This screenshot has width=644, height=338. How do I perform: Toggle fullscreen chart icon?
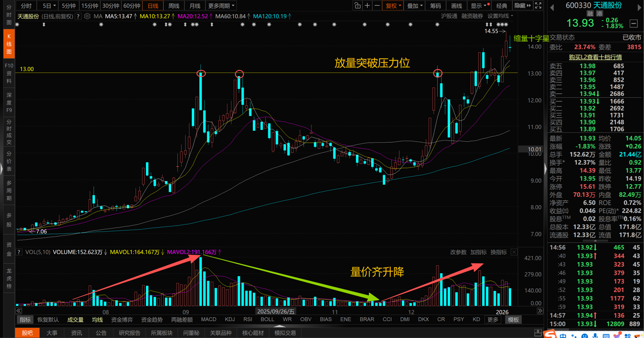(x=538, y=6)
